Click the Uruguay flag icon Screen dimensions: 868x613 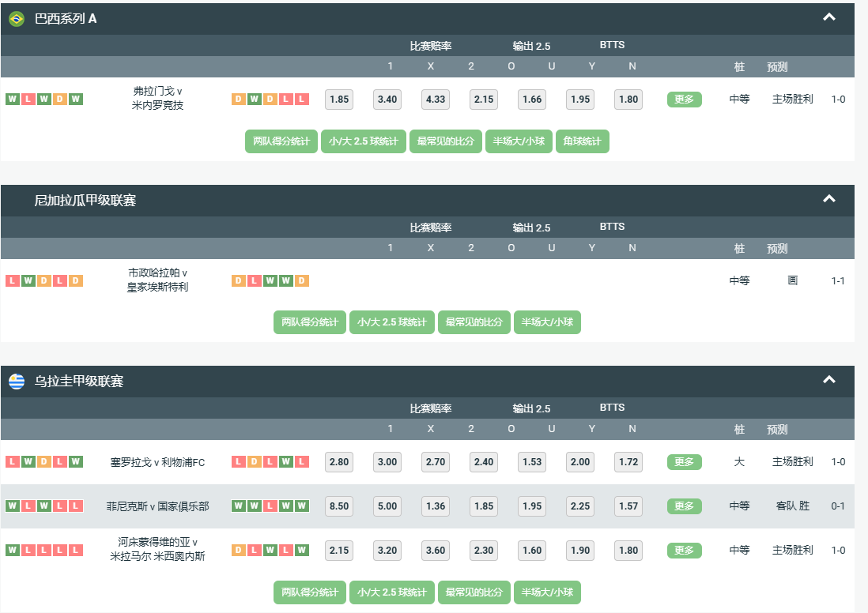click(x=17, y=382)
